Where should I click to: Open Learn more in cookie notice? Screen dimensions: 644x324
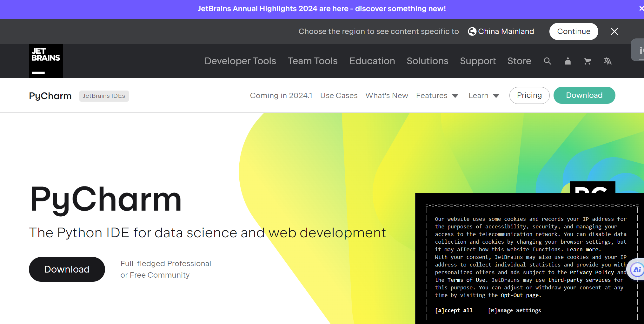[583, 249]
